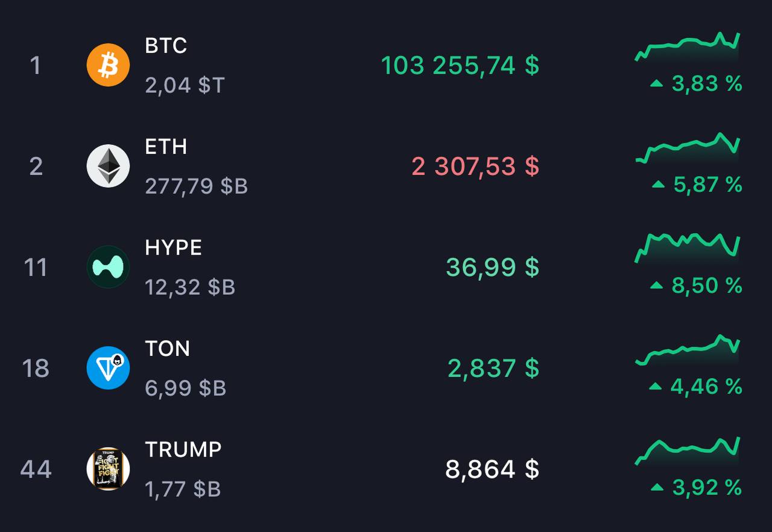Screen dimensions: 772x532
Task: Select the Ethereum diamond logo
Action: click(108, 166)
